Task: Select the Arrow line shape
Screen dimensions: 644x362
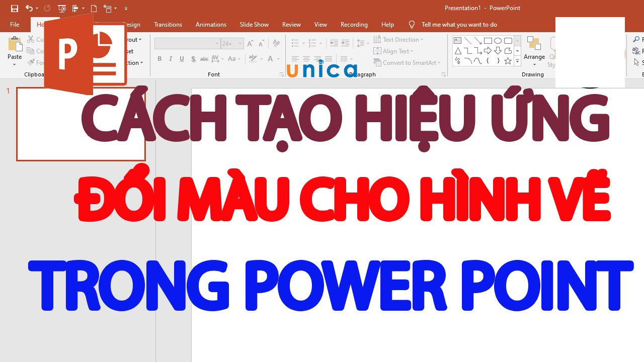Action: pyautogui.click(x=478, y=41)
